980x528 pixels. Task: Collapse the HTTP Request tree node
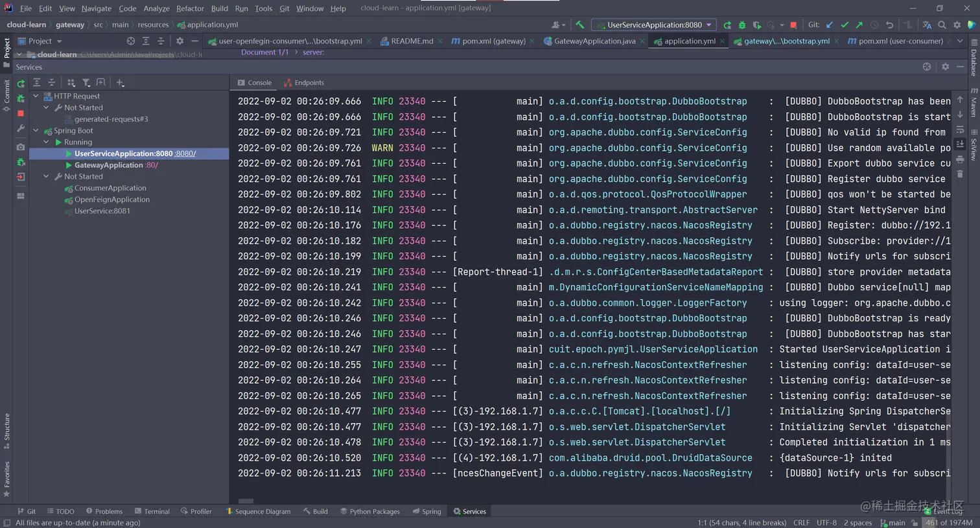pos(36,96)
